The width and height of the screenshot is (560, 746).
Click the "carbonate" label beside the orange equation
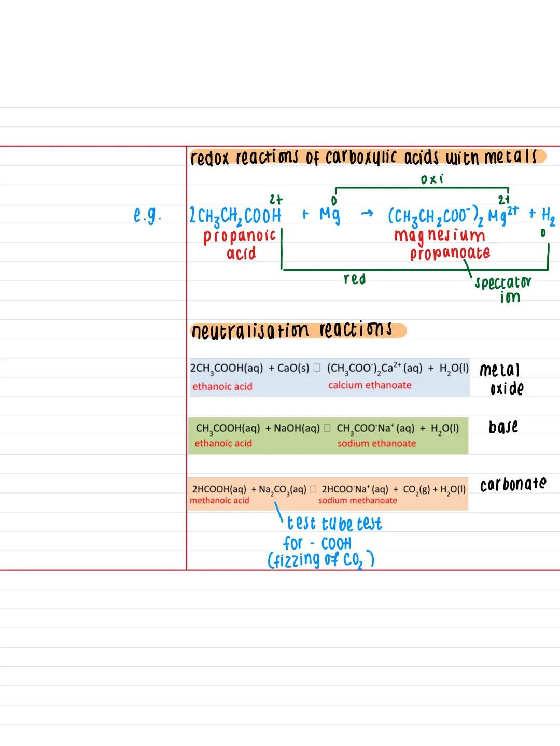[x=513, y=483]
